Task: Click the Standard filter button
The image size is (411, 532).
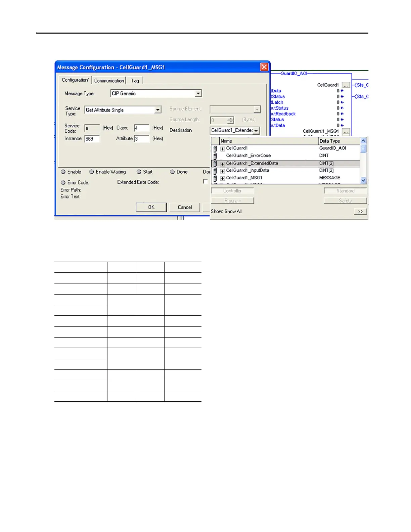Action: pos(345,191)
